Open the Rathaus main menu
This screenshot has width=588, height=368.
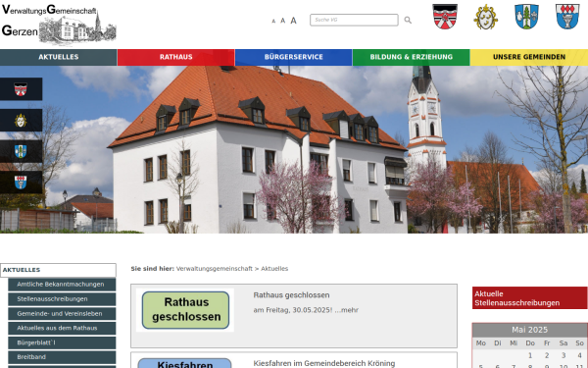click(x=175, y=57)
